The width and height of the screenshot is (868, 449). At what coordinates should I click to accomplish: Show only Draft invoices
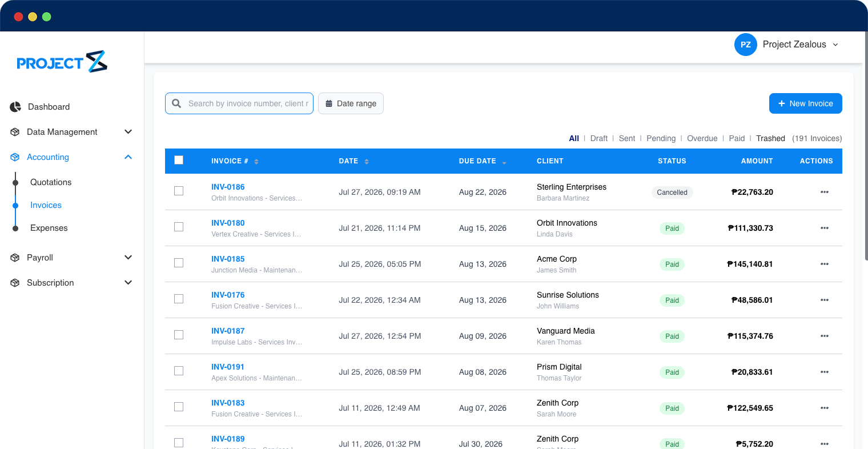598,138
